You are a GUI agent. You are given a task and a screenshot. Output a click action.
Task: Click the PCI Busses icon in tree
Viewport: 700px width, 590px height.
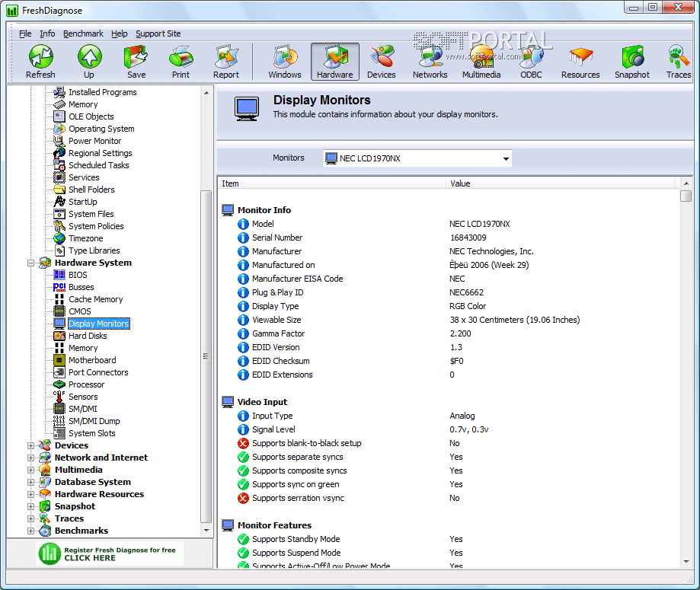tap(59, 287)
